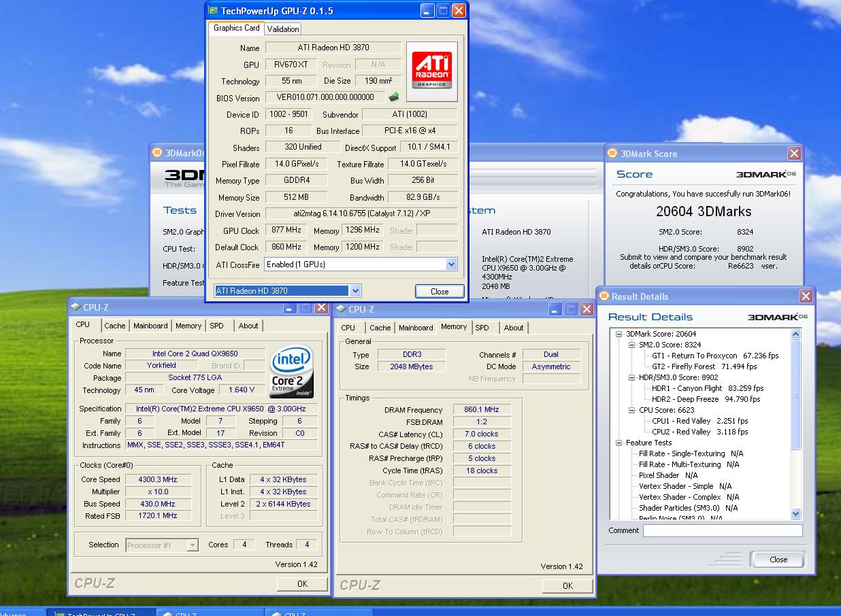Collapse the Feature Tests node
This screenshot has width=841, height=616.
[x=619, y=443]
